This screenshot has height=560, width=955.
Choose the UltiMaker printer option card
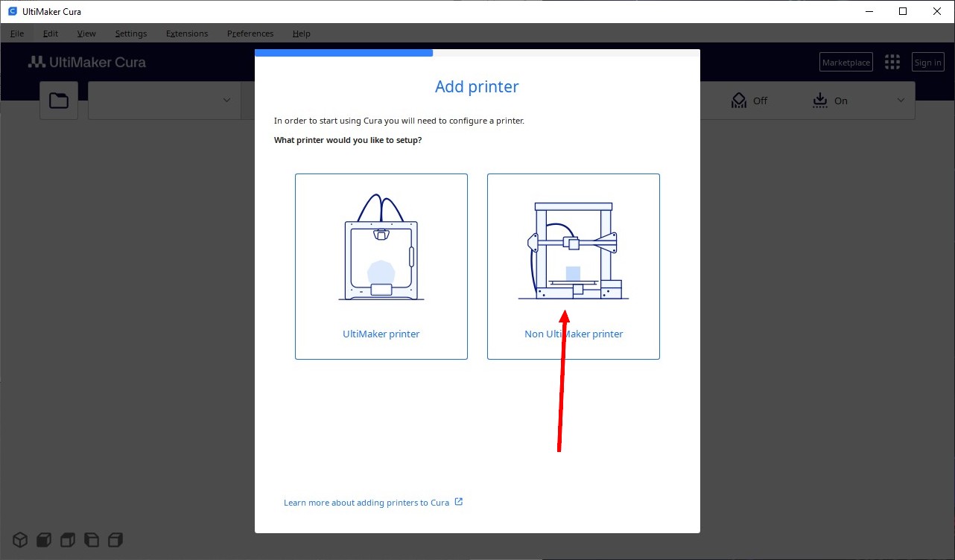coord(381,267)
